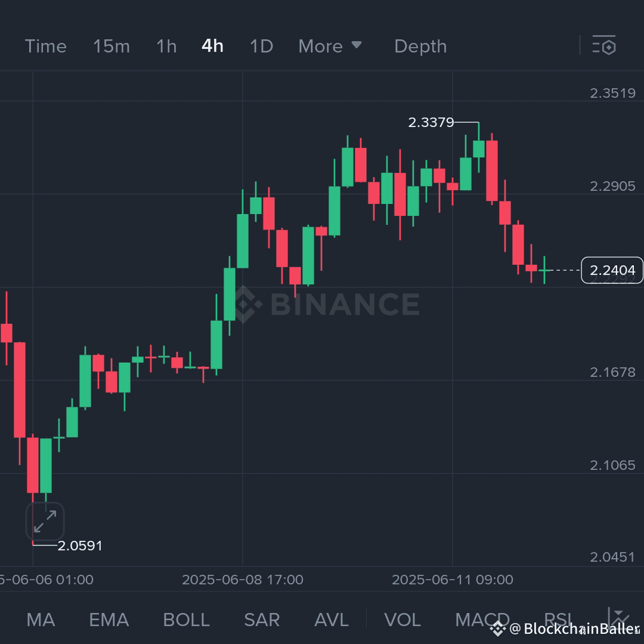This screenshot has height=644, width=644.
Task: Show the BOLL bands indicator
Action: point(186,620)
